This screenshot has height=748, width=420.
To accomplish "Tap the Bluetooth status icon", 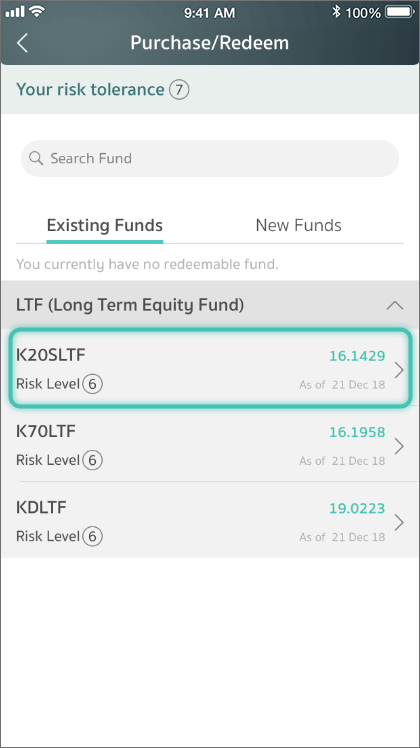I will coord(336,11).
